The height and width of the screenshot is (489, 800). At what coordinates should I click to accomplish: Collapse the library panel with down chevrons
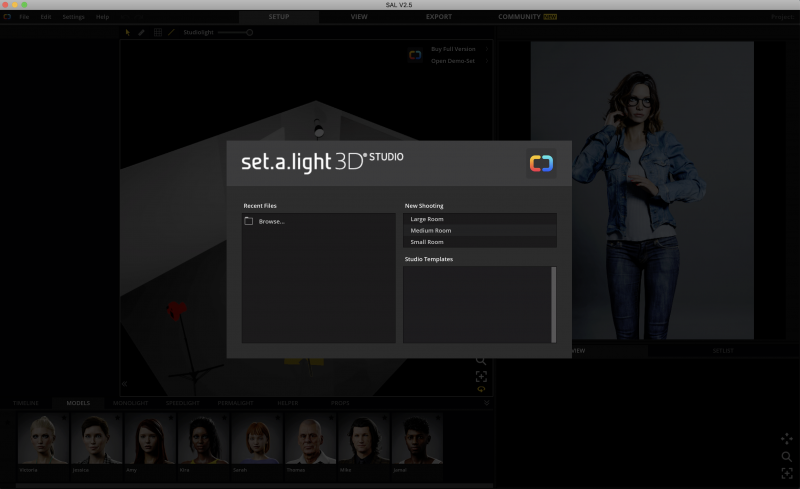coord(487,403)
